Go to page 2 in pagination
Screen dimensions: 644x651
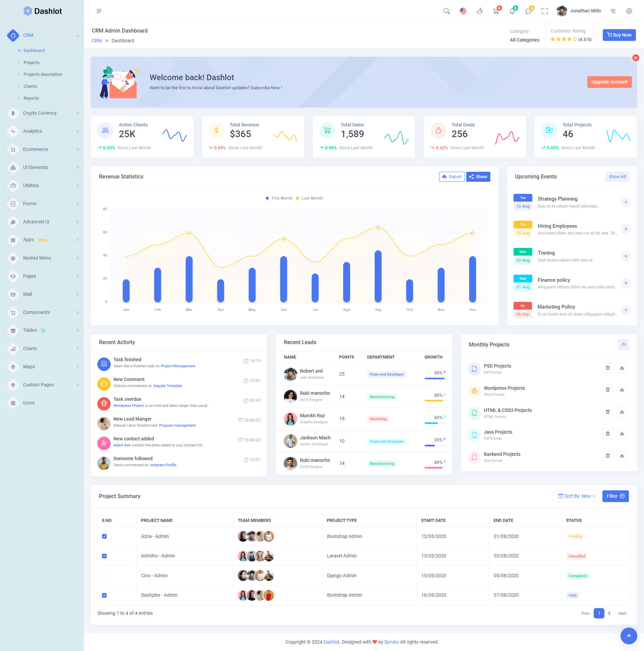click(609, 613)
